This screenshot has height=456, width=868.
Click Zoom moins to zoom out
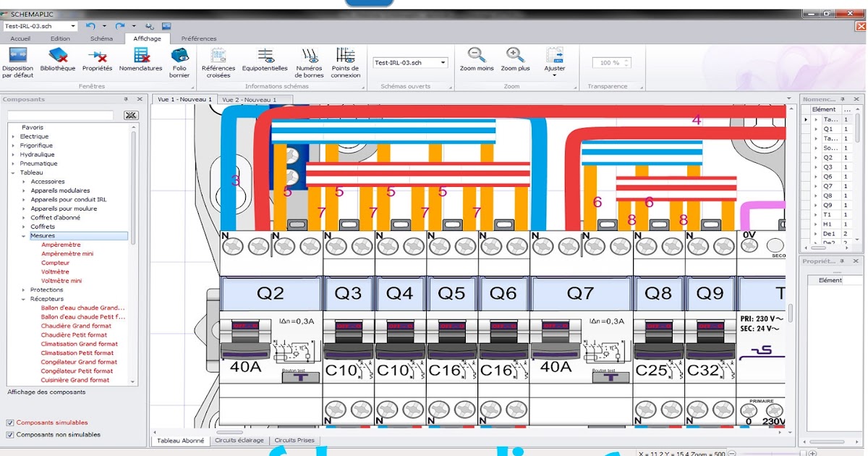click(x=476, y=62)
